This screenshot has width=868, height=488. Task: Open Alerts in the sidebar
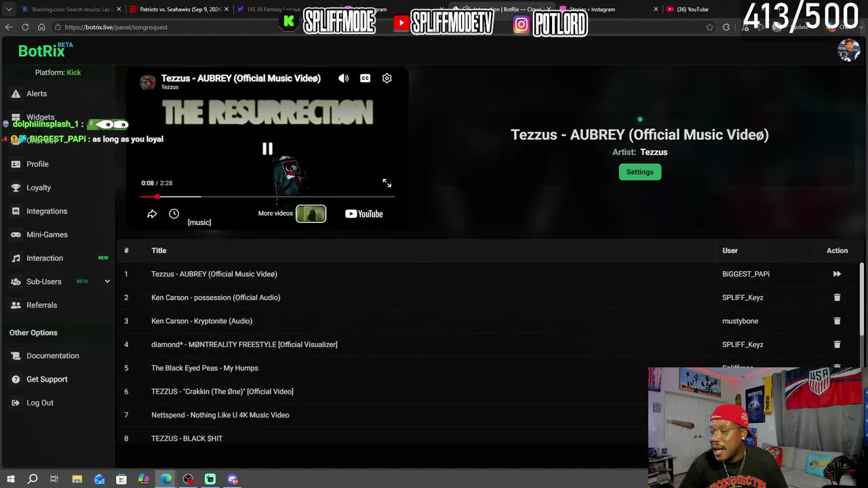click(37, 94)
